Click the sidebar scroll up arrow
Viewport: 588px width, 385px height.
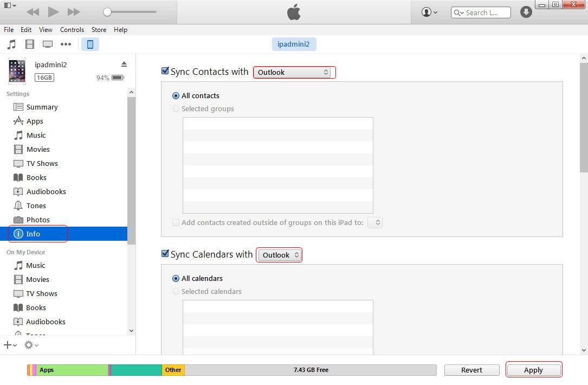[131, 92]
